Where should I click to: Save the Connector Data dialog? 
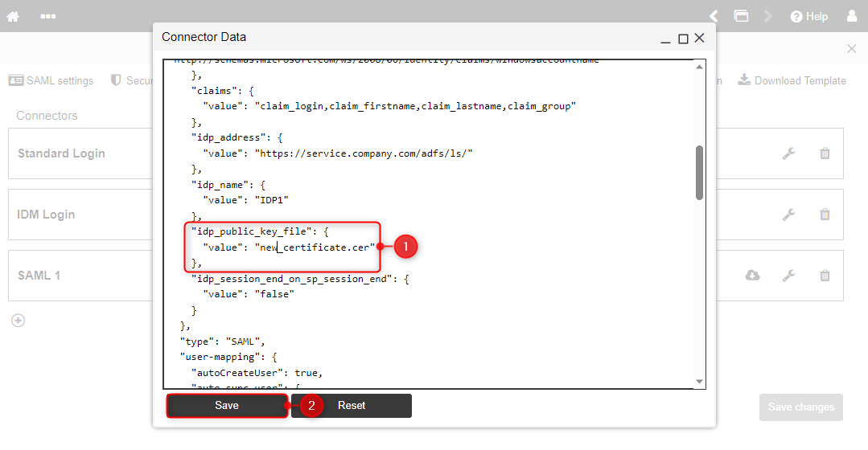[x=227, y=406]
